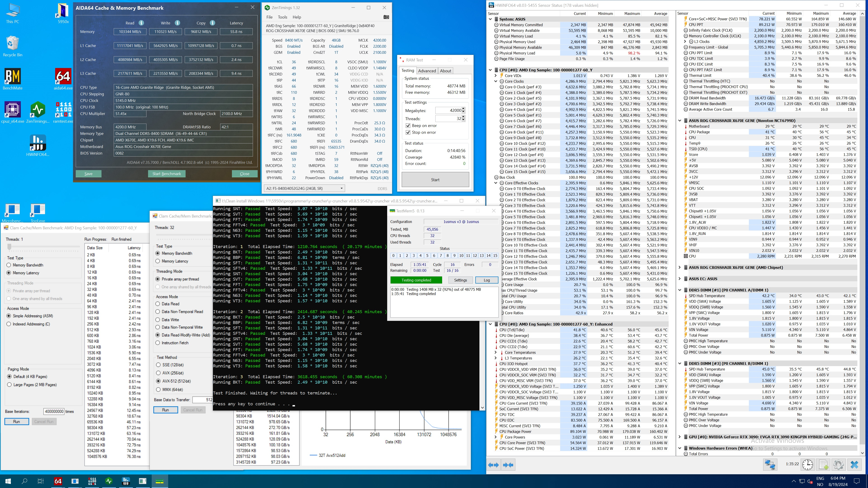Take a ZenTimings screenshot with camera icon
This screenshot has width=868, height=488.
[x=386, y=17]
